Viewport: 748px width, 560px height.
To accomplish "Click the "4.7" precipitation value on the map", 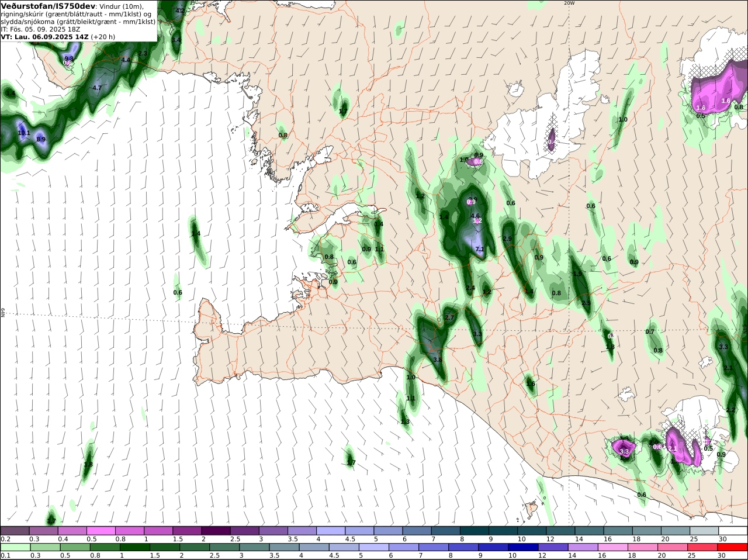I will click(97, 88).
